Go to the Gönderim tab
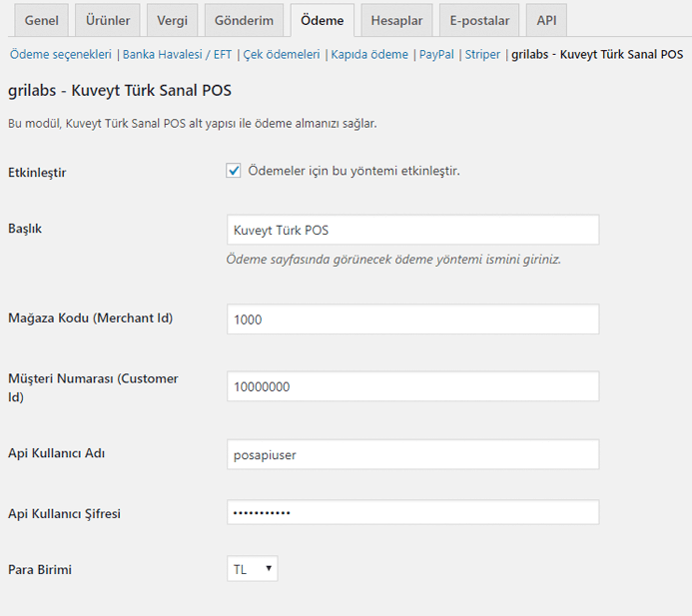692x616 pixels. coord(244,20)
